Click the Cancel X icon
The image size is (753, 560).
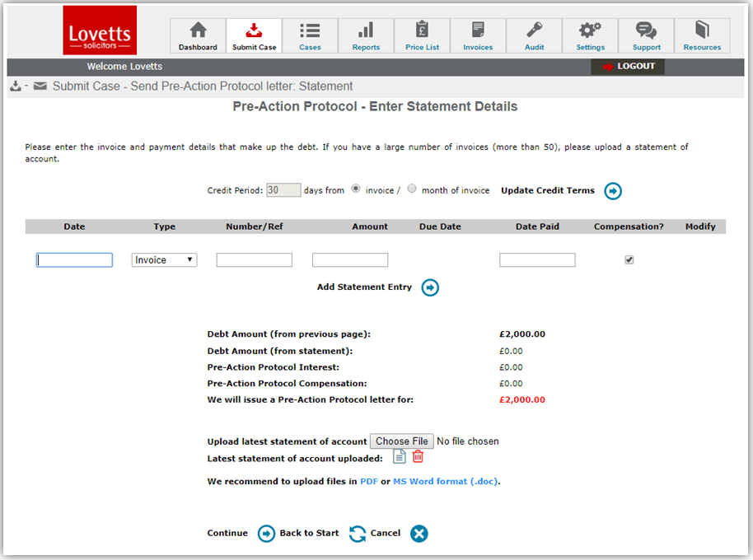click(x=419, y=534)
